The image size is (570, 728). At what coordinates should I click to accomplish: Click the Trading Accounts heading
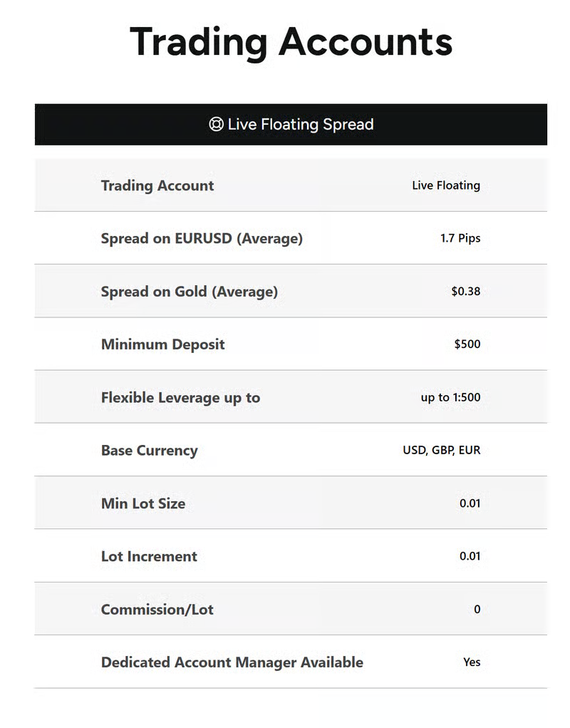click(x=291, y=41)
